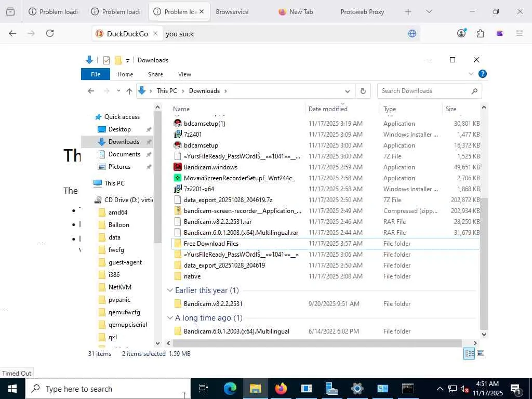Show hidden system tray icons
532x399 pixels.
(x=440, y=389)
